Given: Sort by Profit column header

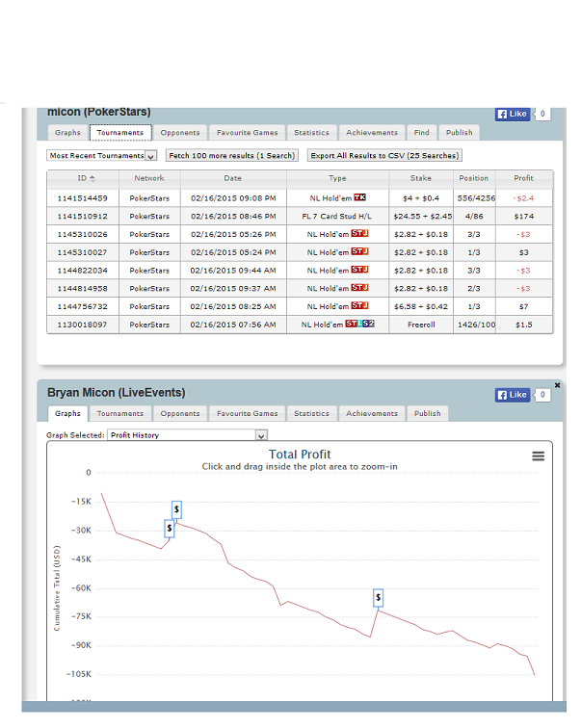Looking at the screenshot, I should (x=523, y=178).
